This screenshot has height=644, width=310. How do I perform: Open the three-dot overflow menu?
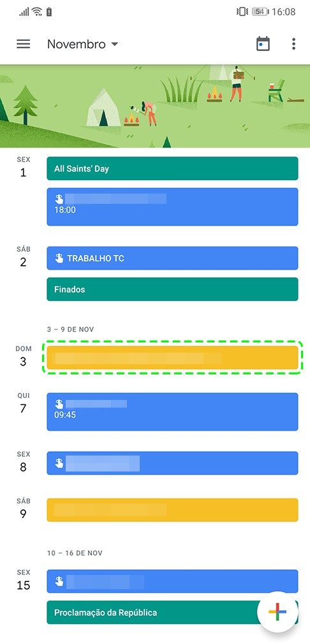(293, 44)
